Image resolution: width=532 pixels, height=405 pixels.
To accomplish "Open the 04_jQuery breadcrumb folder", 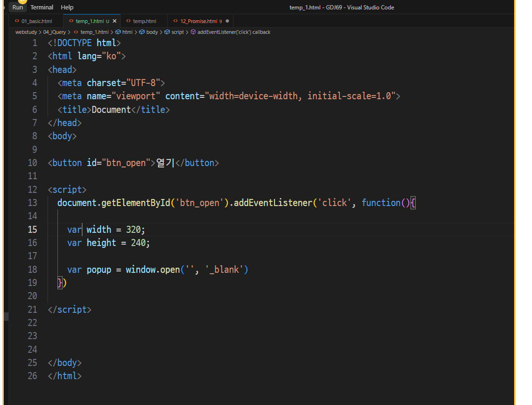I will pyautogui.click(x=55, y=32).
